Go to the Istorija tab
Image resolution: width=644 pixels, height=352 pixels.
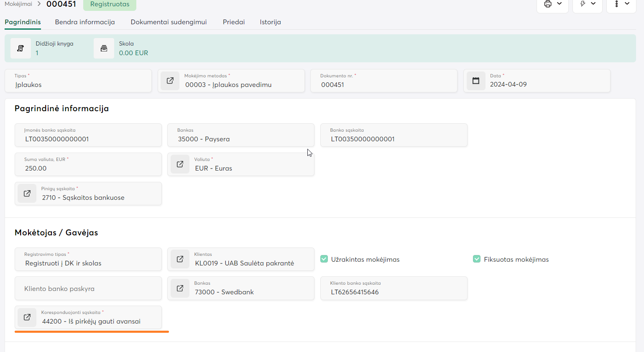(x=270, y=22)
